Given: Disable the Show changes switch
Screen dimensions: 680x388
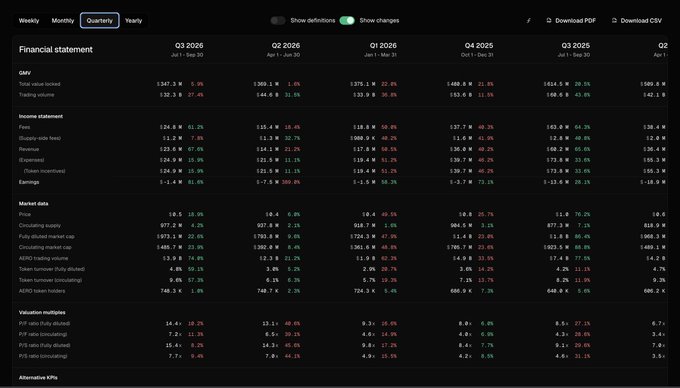Looking at the screenshot, I should (347, 20).
